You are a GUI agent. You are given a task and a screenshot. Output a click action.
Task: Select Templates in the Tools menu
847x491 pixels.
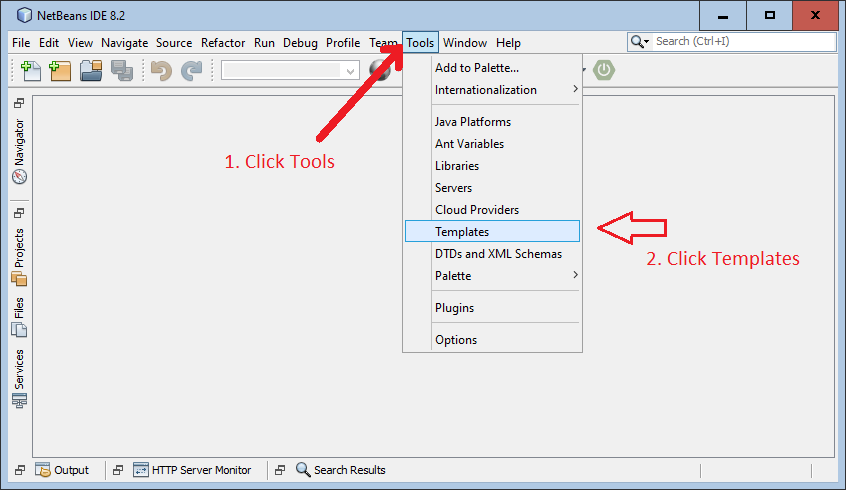click(x=493, y=231)
